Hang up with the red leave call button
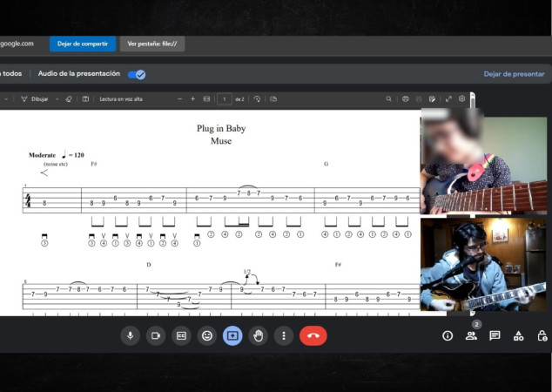This screenshot has height=392, width=552. coord(313,335)
